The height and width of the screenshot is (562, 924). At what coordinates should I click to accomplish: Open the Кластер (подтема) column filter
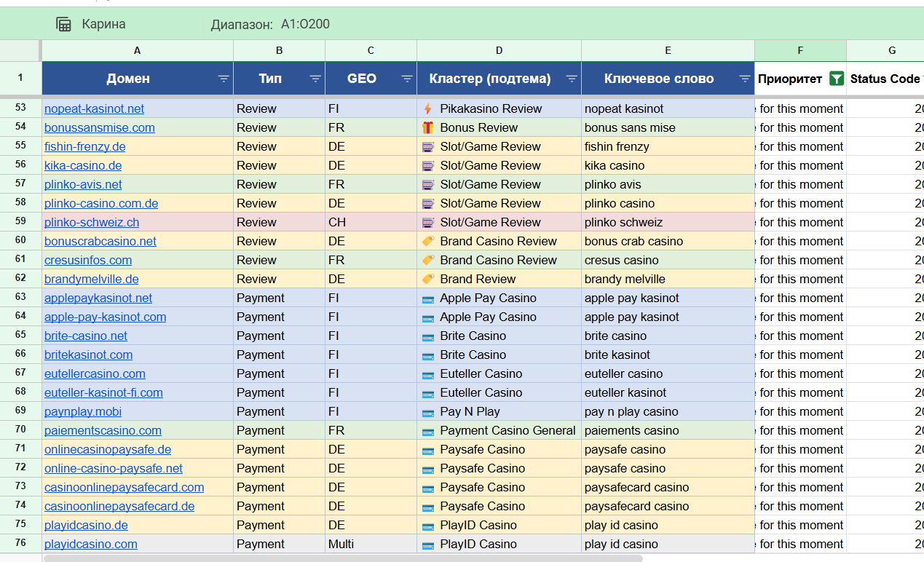(572, 79)
